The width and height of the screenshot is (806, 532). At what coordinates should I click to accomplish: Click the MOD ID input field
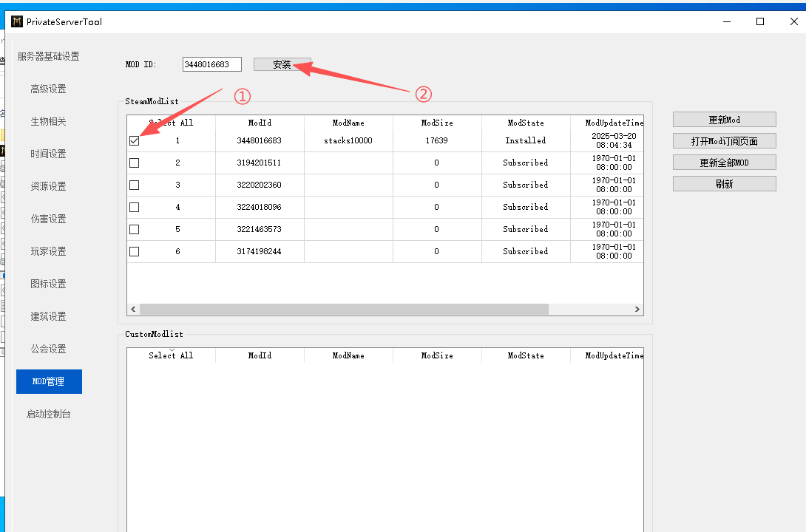[x=211, y=64]
